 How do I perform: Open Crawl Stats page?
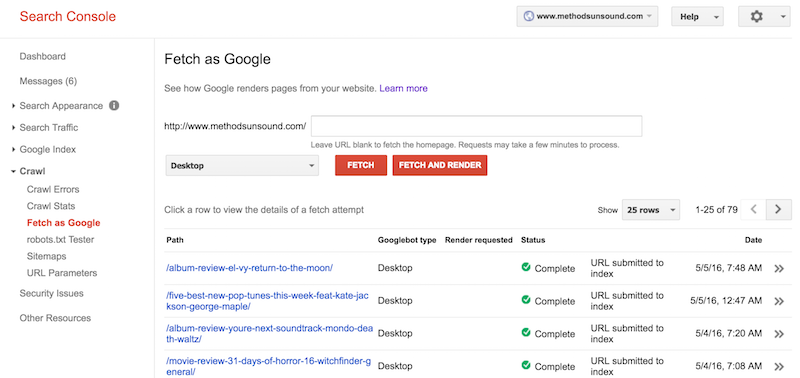[51, 206]
